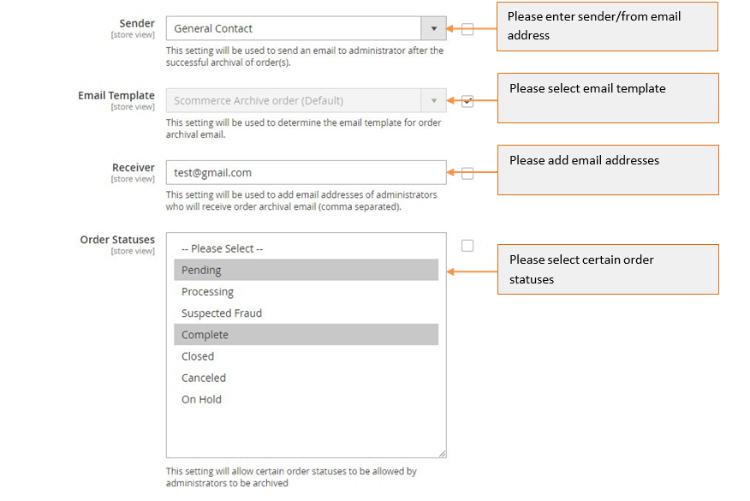This screenshot has width=750, height=501.
Task: Click the 'Please enter sender/from email address' callout
Action: 607,26
